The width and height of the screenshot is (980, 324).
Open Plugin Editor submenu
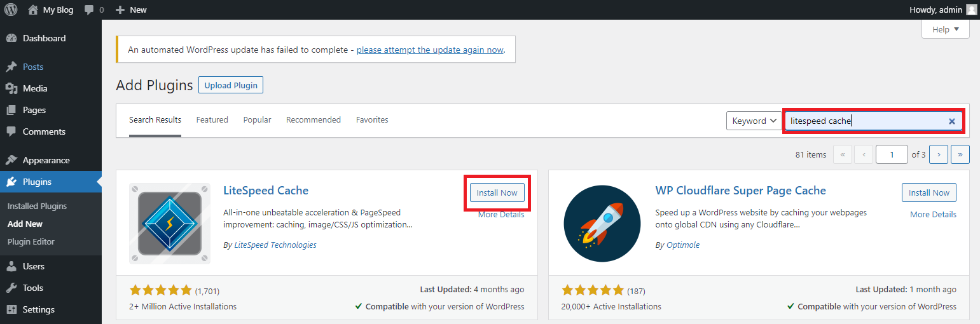pos(31,241)
